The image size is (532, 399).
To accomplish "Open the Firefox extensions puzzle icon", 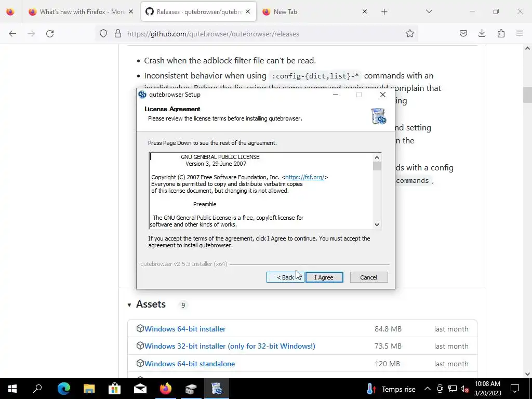I will (x=501, y=33).
